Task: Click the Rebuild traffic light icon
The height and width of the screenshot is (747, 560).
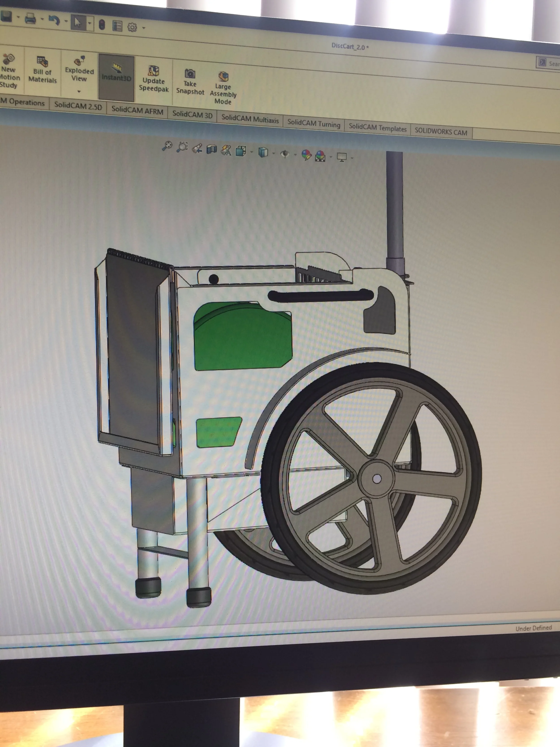Action: [x=102, y=25]
